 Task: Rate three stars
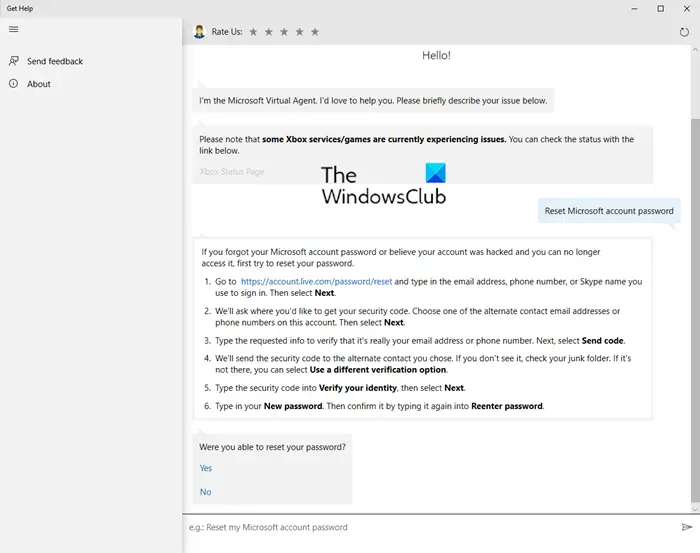point(284,32)
